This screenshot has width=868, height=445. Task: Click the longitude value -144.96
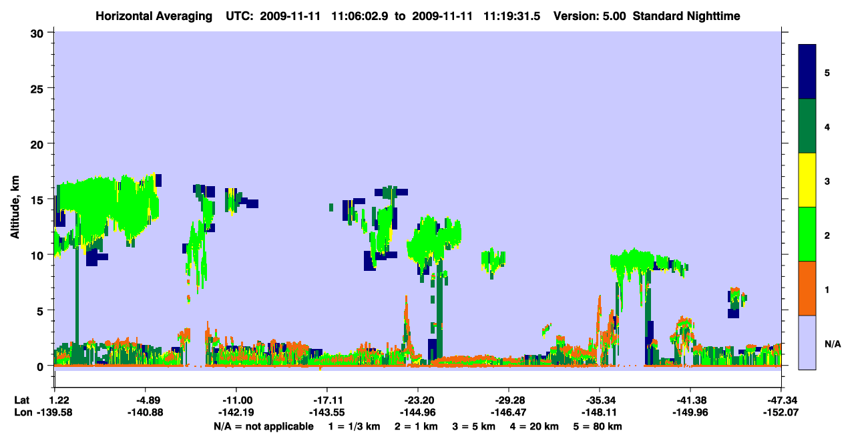click(417, 412)
